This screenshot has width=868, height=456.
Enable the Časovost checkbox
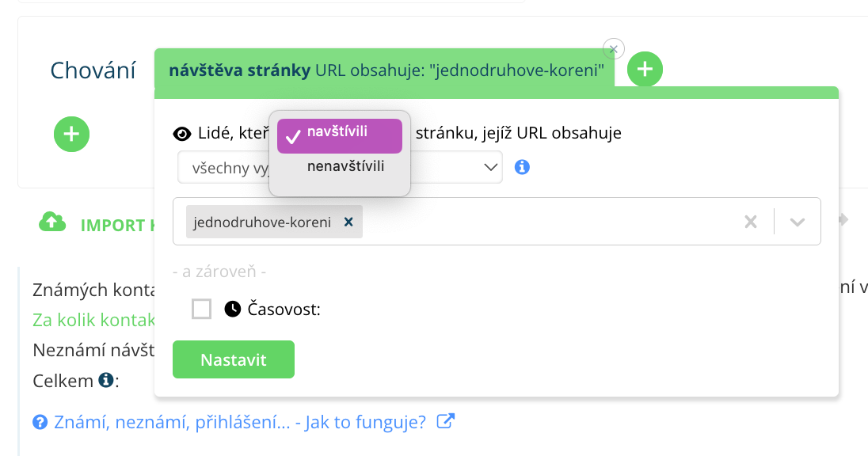click(x=202, y=309)
